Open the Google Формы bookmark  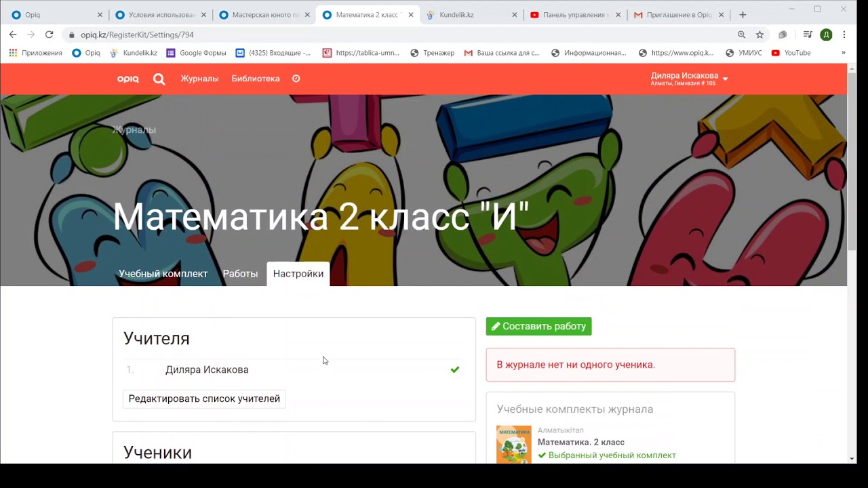point(197,53)
